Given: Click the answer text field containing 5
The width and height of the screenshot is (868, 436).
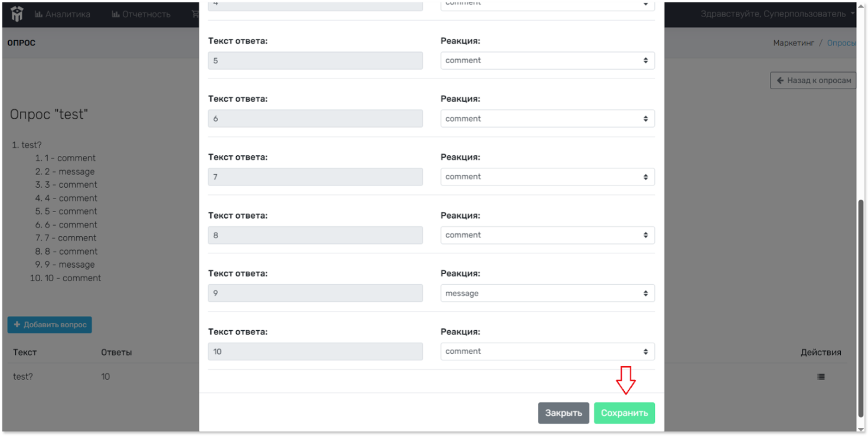Looking at the screenshot, I should [315, 60].
